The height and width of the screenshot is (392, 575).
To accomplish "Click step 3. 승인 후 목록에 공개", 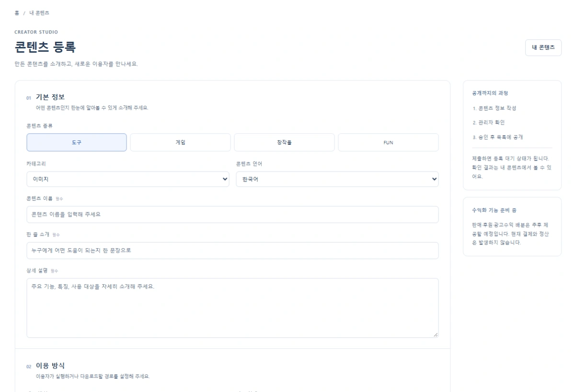I will click(x=497, y=137).
